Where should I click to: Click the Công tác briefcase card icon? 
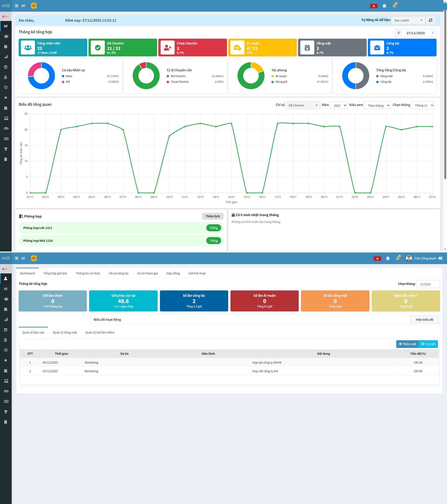[377, 48]
